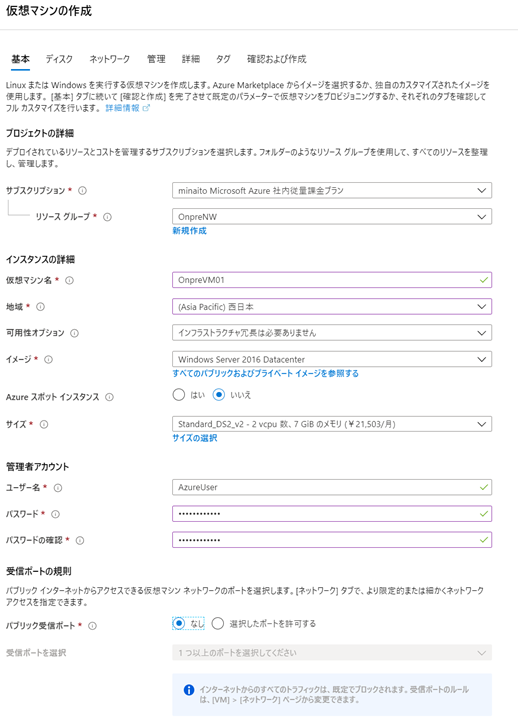Click the パスワード input field
This screenshot has height=720, width=518.
pos(332,514)
